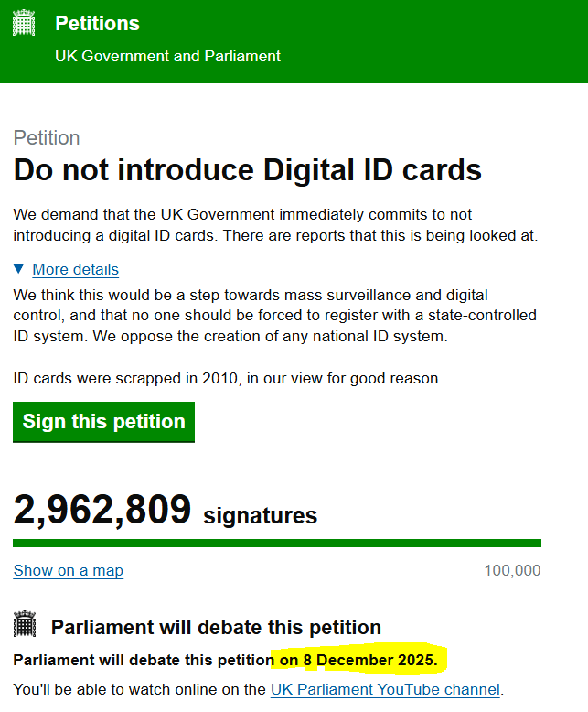Collapse the More details triangle
Viewport: 588px width, 712px height.
click(x=19, y=269)
